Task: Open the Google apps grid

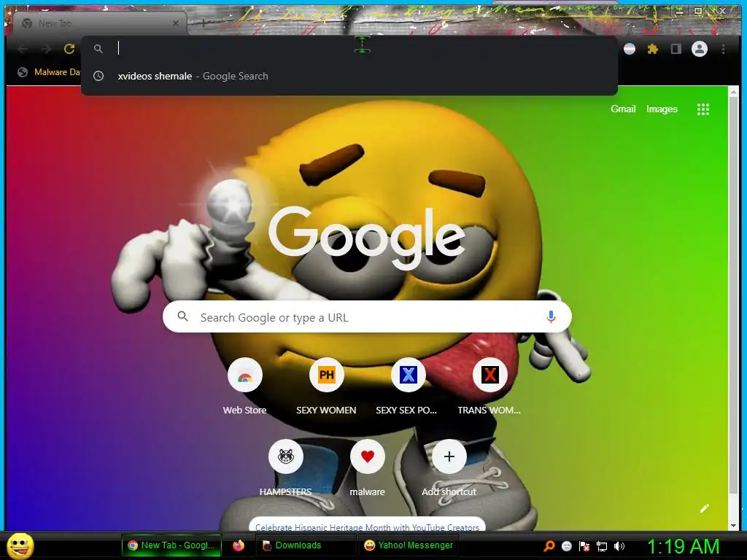Action: point(703,109)
